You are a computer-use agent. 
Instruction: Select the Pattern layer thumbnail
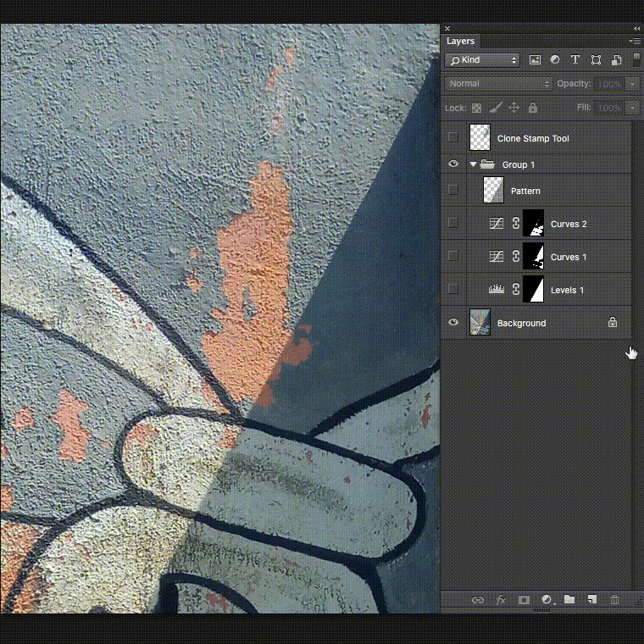(493, 190)
